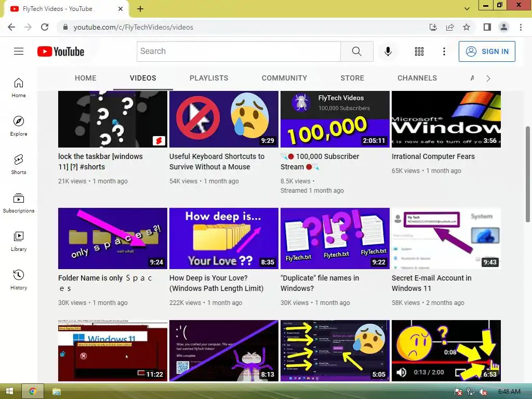Click the search magnifier button
532x399 pixels.
point(356,51)
